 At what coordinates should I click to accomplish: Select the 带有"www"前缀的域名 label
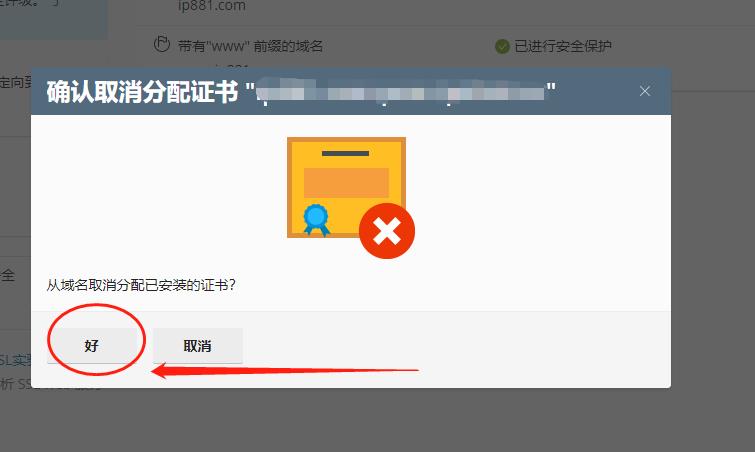click(250, 46)
